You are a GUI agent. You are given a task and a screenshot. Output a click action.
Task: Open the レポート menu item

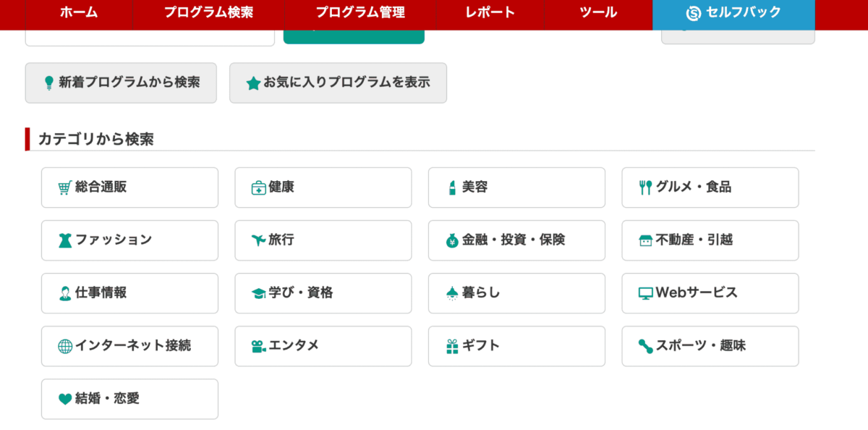(490, 12)
